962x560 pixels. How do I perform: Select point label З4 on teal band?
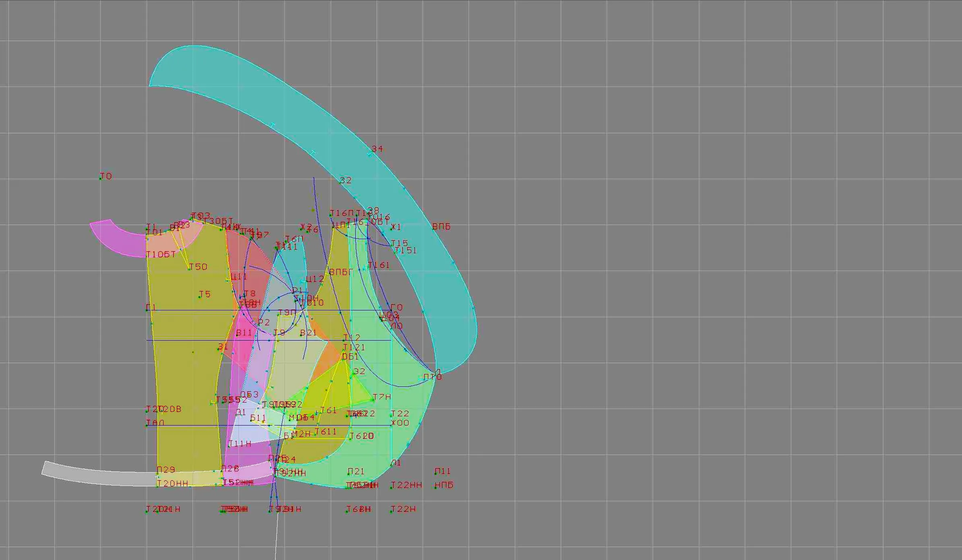click(377, 149)
